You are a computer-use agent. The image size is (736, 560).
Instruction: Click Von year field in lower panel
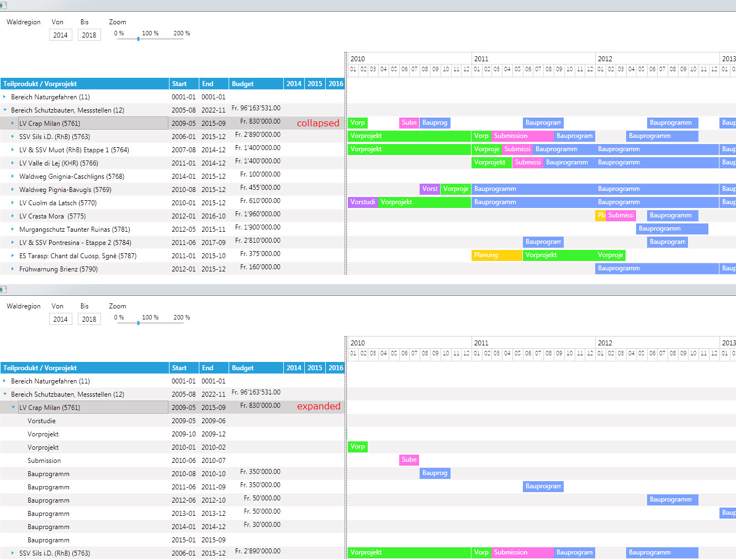point(61,319)
